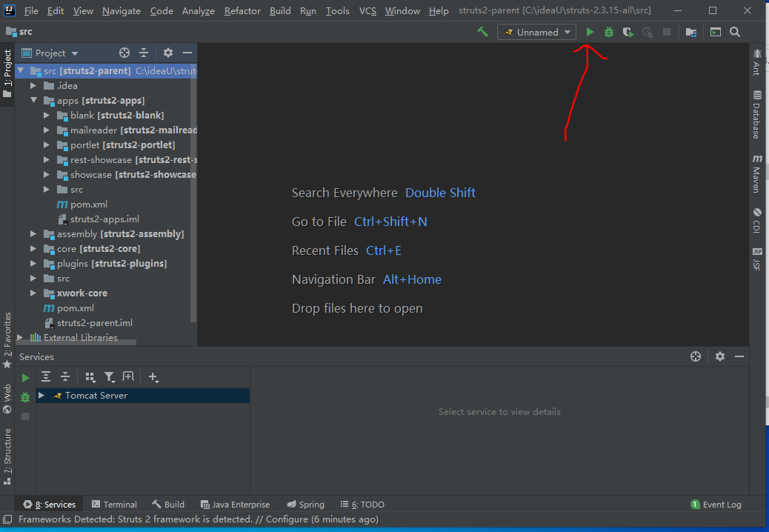
Task: Collapse the src [struts2-parent] root node
Action: pyautogui.click(x=21, y=70)
